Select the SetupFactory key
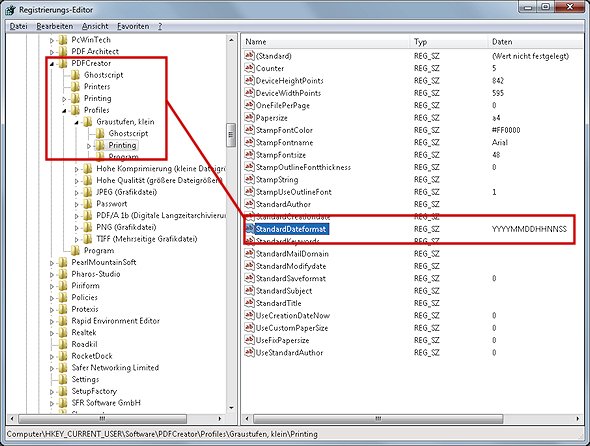This screenshot has width=590, height=446. pyautogui.click(x=94, y=391)
